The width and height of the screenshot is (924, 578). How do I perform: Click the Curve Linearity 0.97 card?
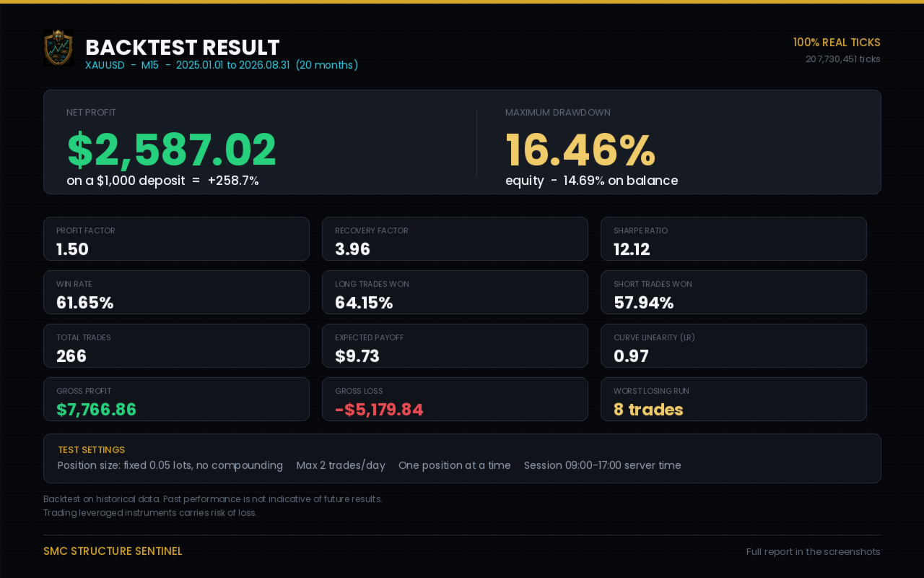[x=733, y=346]
